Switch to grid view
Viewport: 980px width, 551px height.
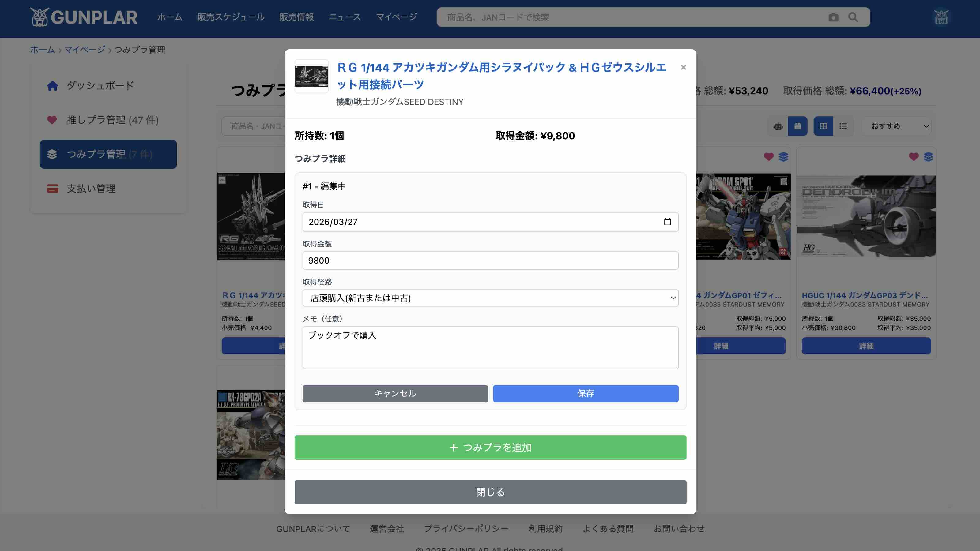(x=823, y=126)
